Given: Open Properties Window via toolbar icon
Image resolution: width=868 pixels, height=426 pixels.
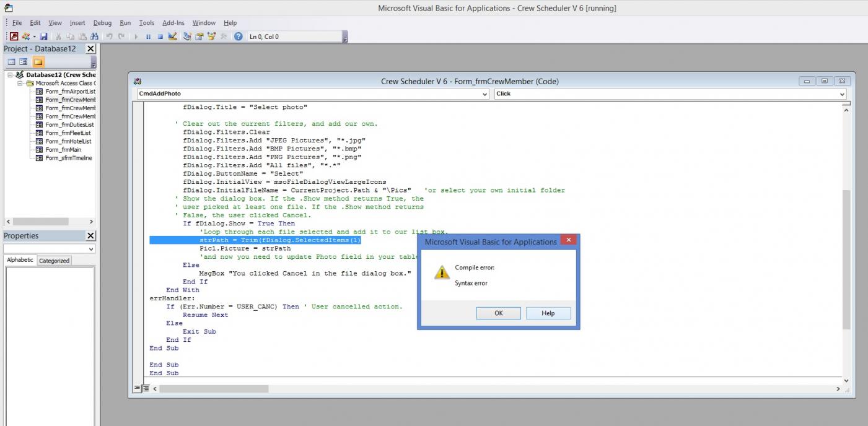Looking at the screenshot, I should coord(199,37).
